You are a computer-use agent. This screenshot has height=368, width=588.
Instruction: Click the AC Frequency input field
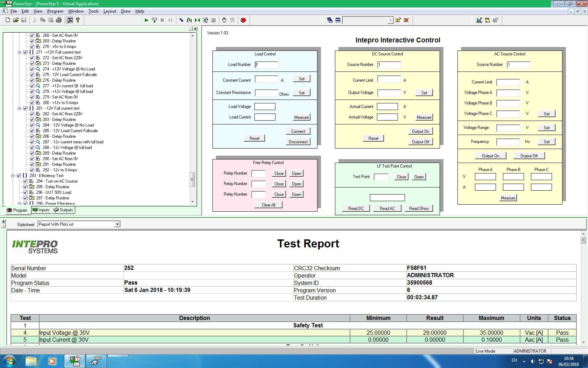click(508, 142)
